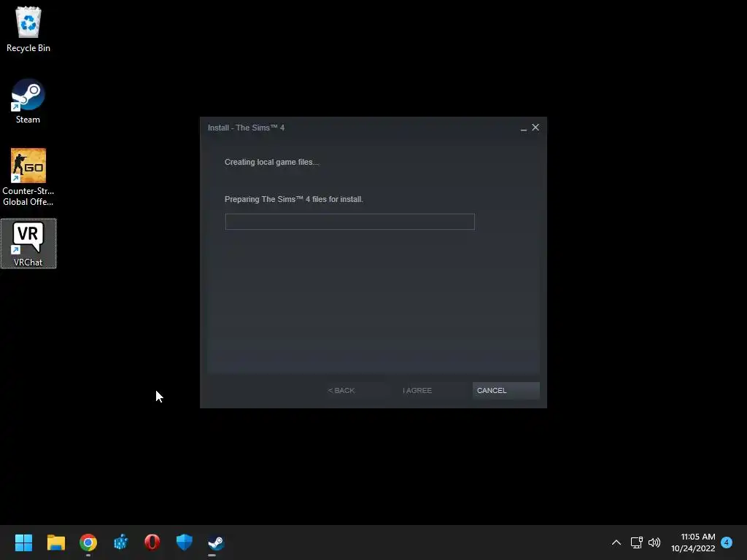
Task: Open File Explorer from the taskbar
Action: [x=55, y=542]
